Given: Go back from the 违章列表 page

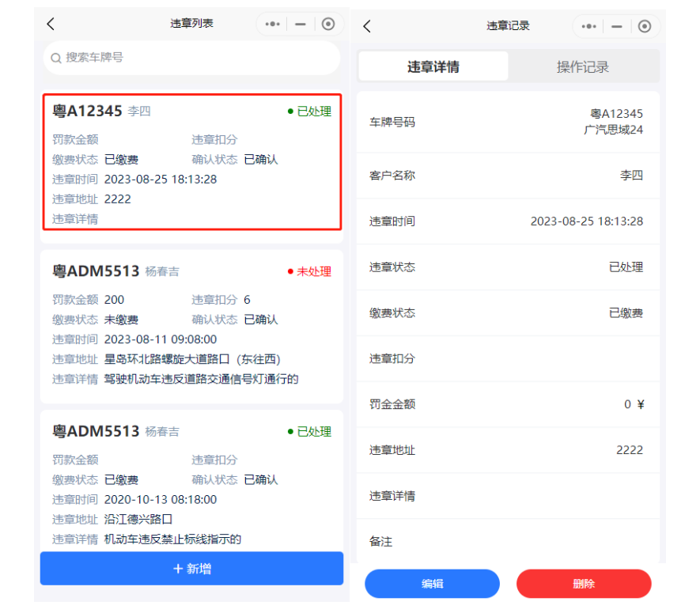Looking at the screenshot, I should 51,24.
